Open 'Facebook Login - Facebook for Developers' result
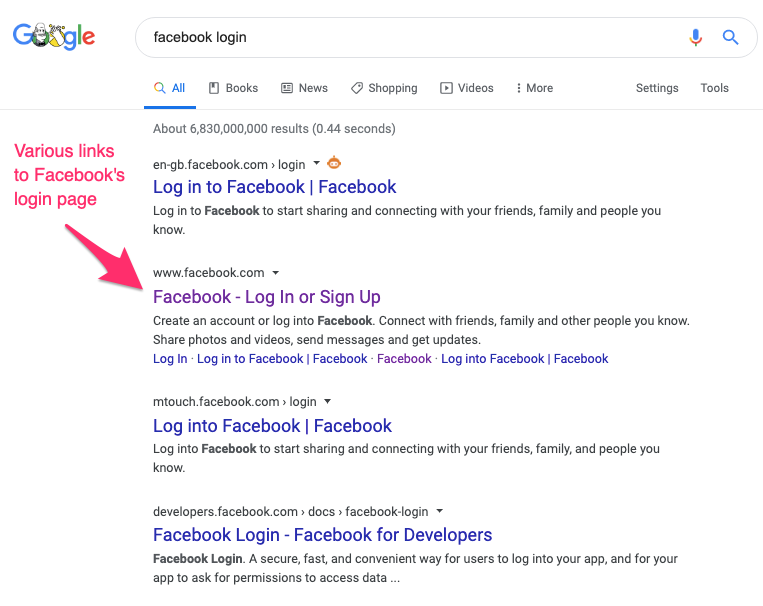 322,535
